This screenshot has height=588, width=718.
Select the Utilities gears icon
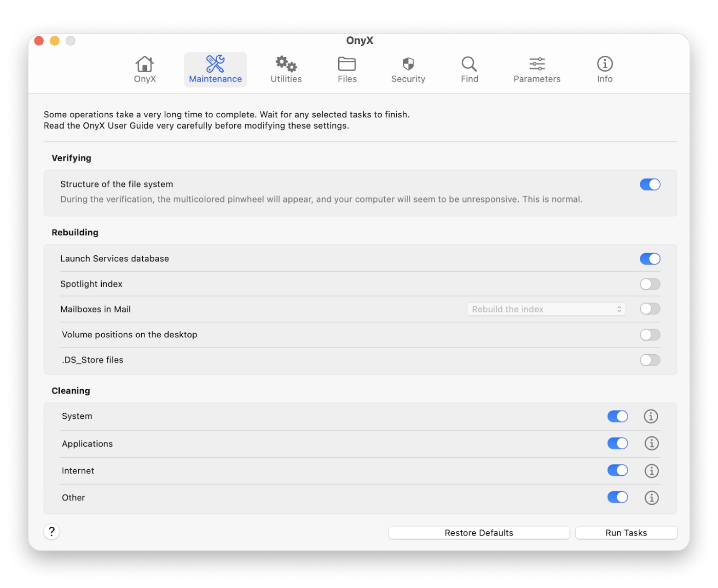click(286, 64)
